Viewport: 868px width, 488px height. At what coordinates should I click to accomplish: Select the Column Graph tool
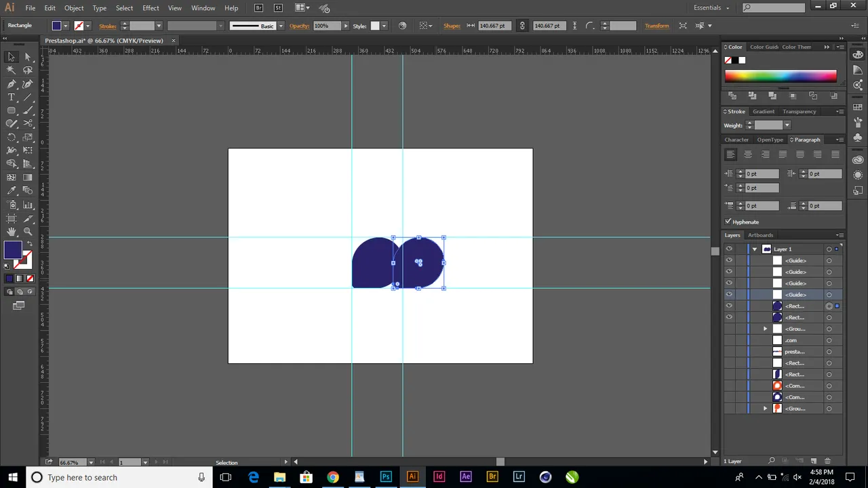28,205
